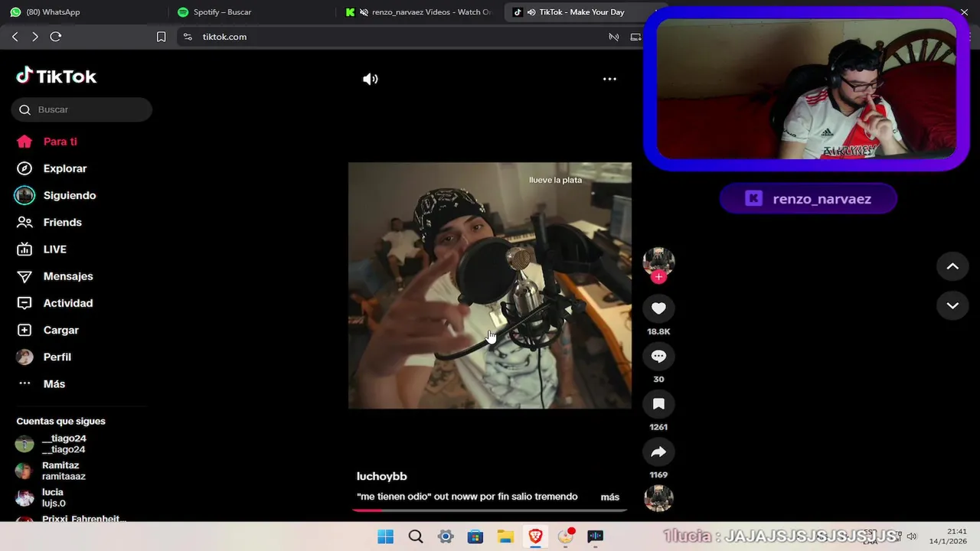Open creator avatar beside the video
The image size is (980, 551).
click(658, 262)
